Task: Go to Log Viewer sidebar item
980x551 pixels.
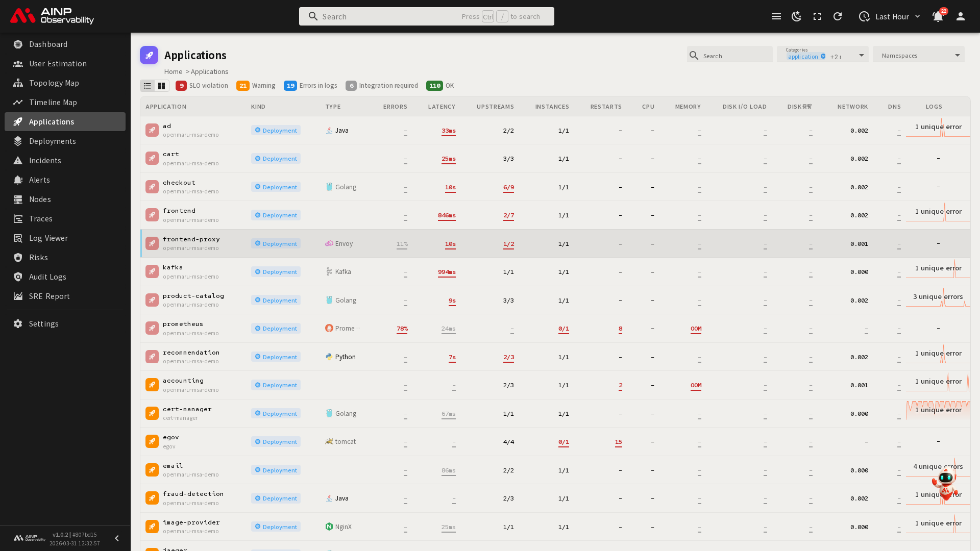Action: (48, 238)
